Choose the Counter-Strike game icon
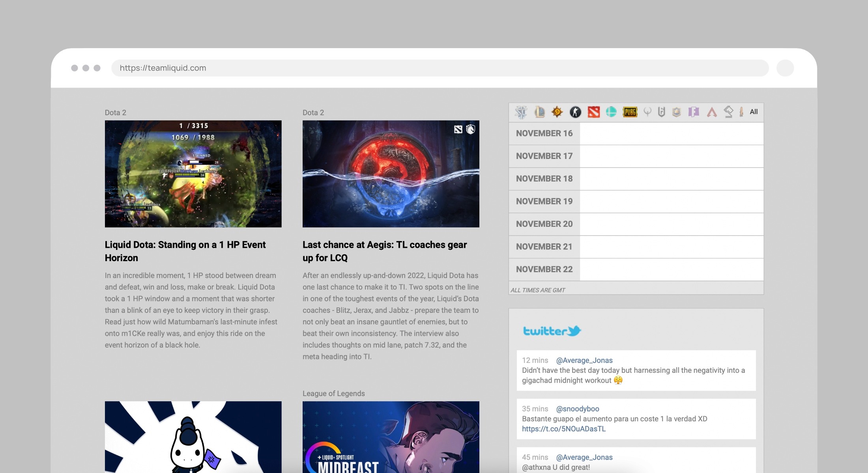The image size is (868, 473). [x=575, y=112]
